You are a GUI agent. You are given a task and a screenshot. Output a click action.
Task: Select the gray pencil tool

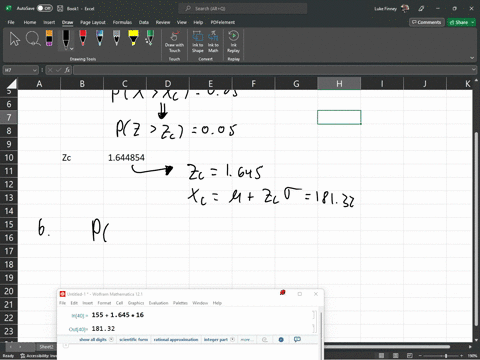point(116,38)
